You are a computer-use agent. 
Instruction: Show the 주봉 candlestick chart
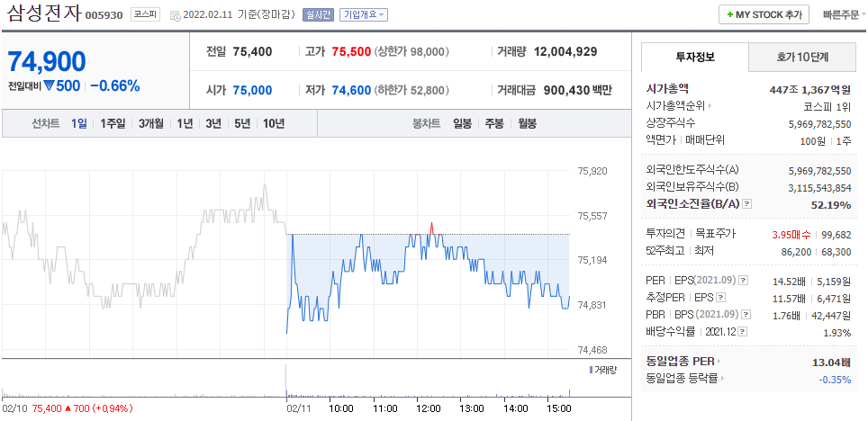coord(494,123)
